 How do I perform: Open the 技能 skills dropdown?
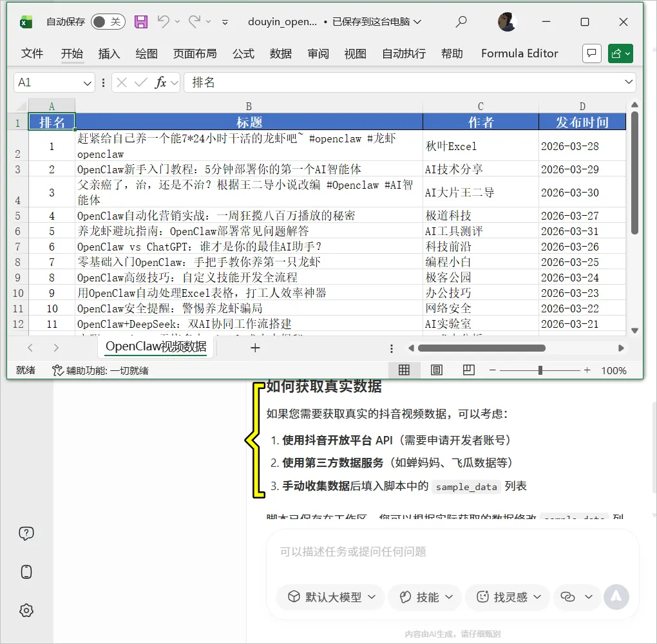(x=425, y=596)
